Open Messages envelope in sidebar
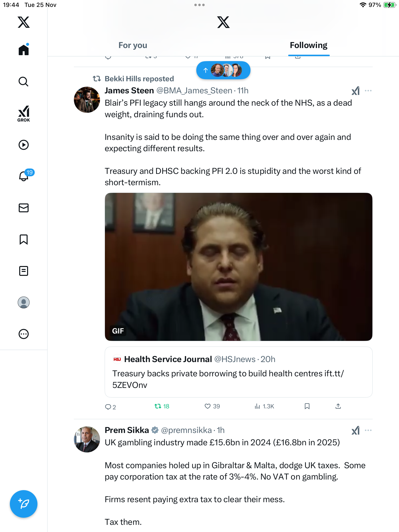This screenshot has width=399, height=532. pos(24,208)
